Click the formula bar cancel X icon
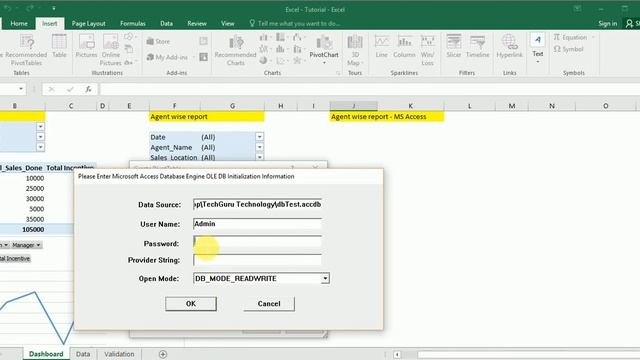640x360 pixels. pos(51,89)
